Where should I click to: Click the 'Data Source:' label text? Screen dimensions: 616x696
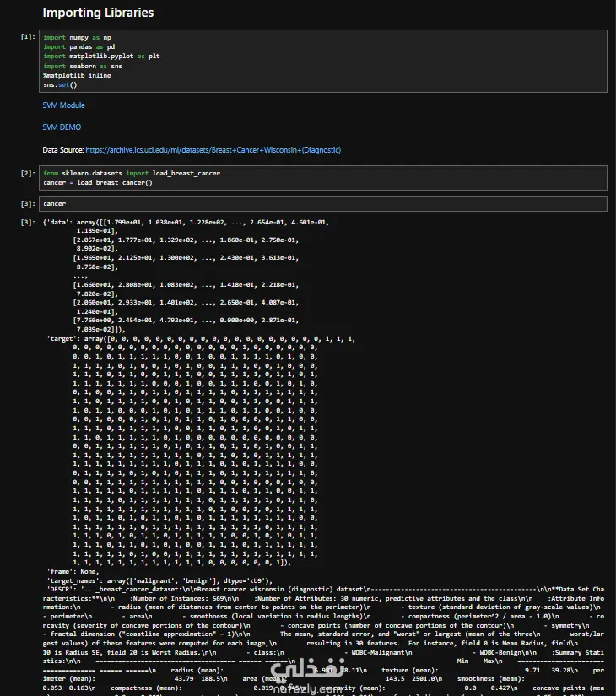(63, 150)
